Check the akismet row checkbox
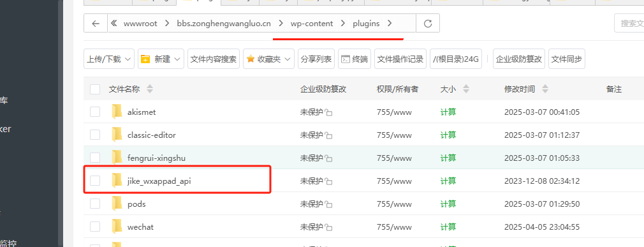Image resolution: width=644 pixels, height=247 pixels. [95, 112]
